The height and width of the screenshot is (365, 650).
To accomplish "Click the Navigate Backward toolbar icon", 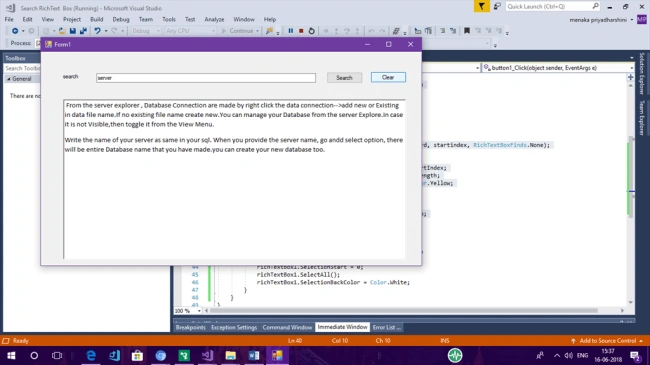I will (15, 31).
